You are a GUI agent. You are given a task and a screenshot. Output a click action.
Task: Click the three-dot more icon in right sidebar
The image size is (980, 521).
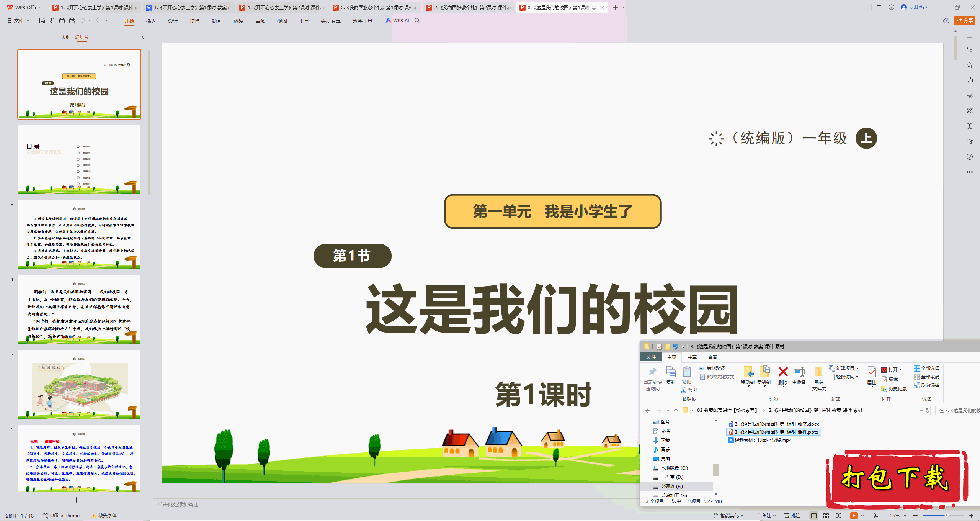[970, 172]
